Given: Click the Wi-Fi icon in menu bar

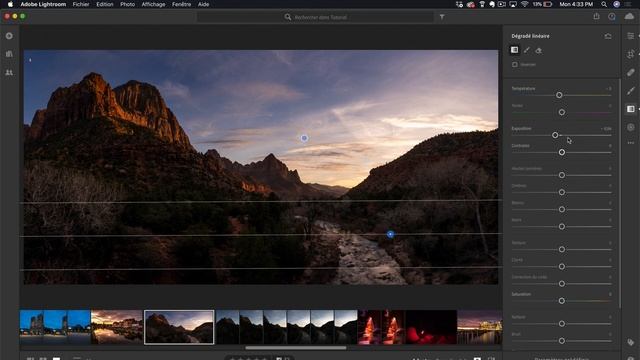Looking at the screenshot, I should pyautogui.click(x=524, y=4).
